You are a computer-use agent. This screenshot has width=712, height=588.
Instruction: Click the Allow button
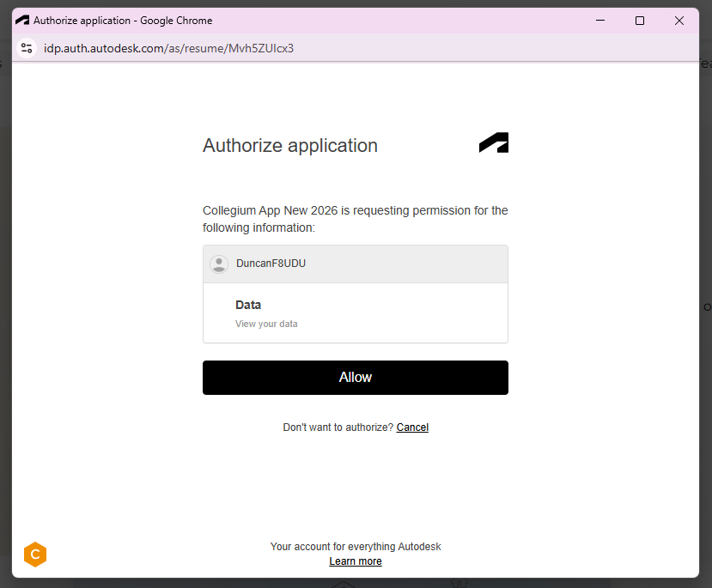point(355,378)
